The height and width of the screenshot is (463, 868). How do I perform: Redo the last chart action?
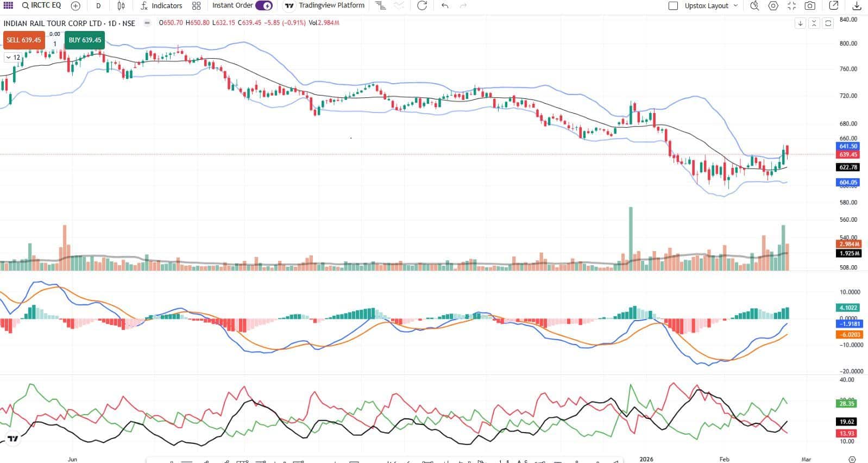[463, 5]
